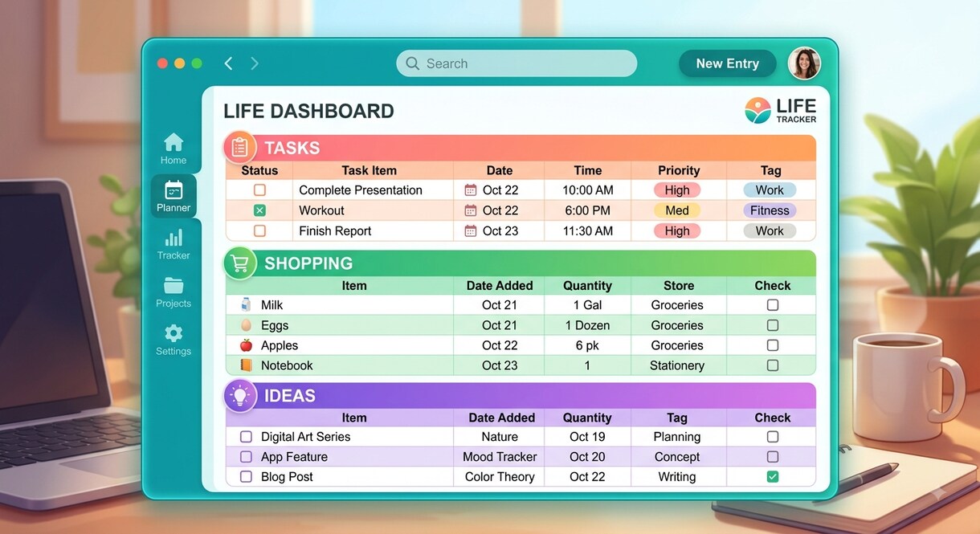980x534 pixels.
Task: Click into the Search field
Action: tap(517, 63)
